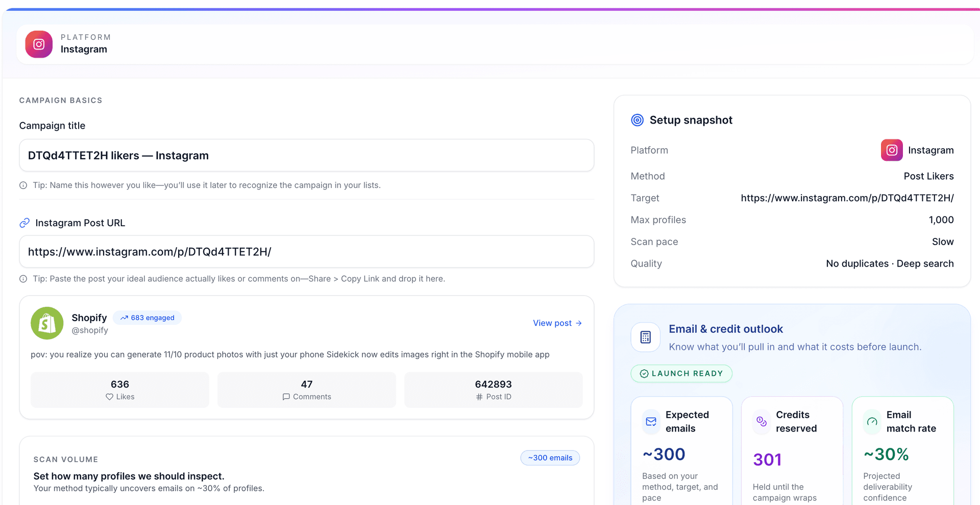Click the info tip icon under Campaign title
The image size is (980, 505).
(x=23, y=185)
